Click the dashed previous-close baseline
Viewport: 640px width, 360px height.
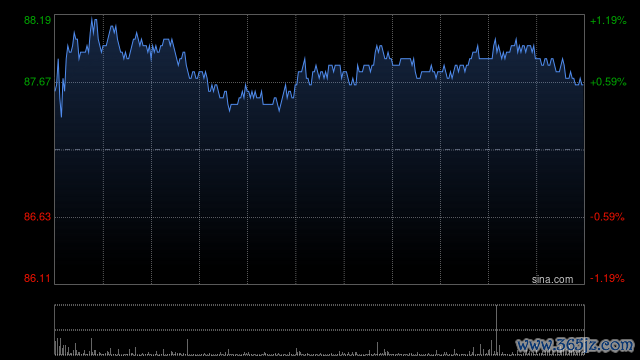click(x=319, y=150)
